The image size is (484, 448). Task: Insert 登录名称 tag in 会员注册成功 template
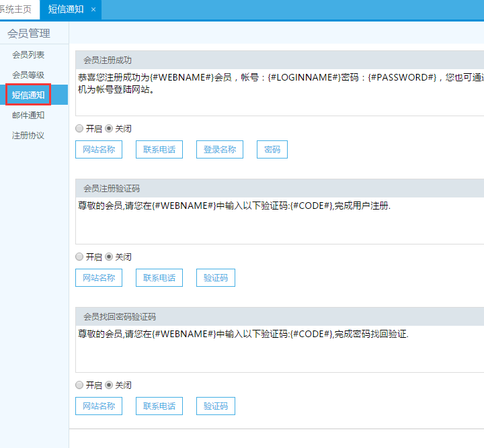[x=220, y=150]
